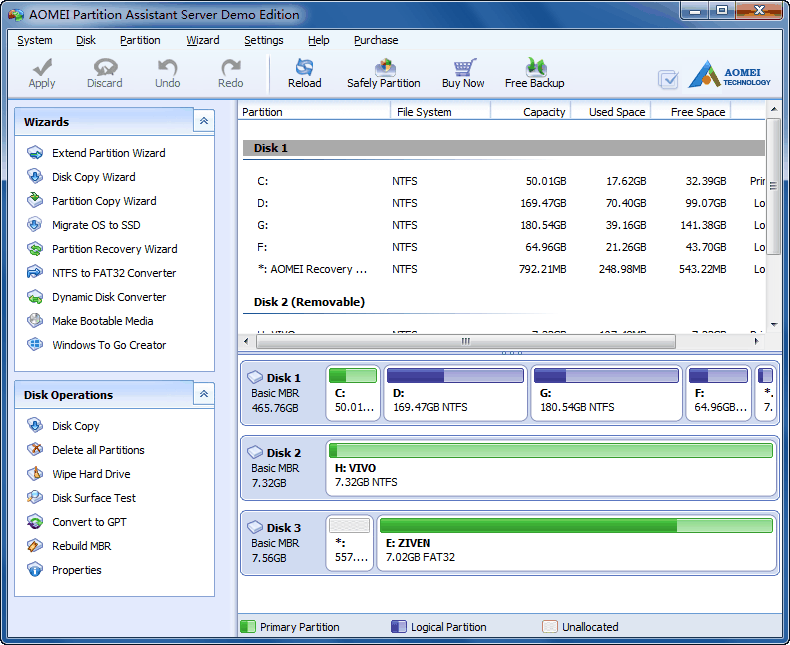The height and width of the screenshot is (645, 790).
Task: Open the Dynamic Disk Converter
Action: pyautogui.click(x=109, y=297)
